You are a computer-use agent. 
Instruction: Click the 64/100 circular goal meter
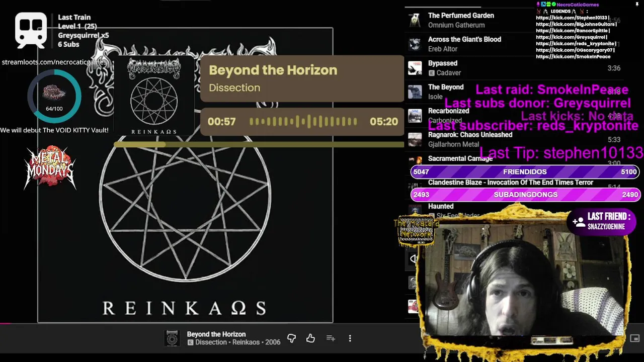(54, 96)
